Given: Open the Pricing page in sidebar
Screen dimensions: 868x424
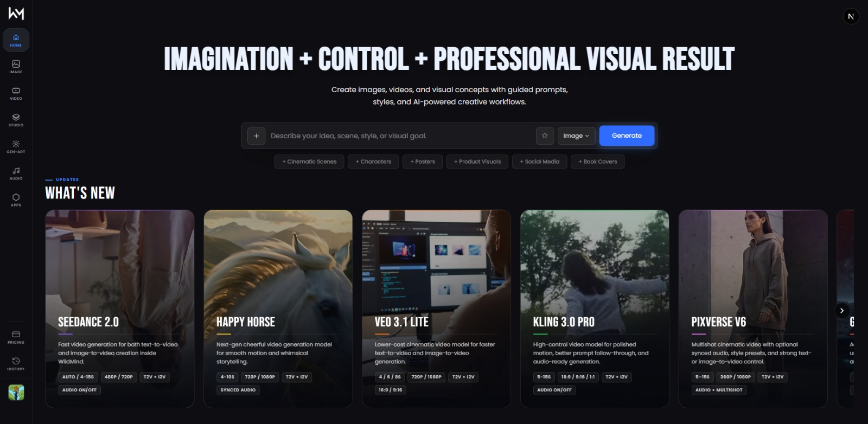Looking at the screenshot, I should [16, 337].
